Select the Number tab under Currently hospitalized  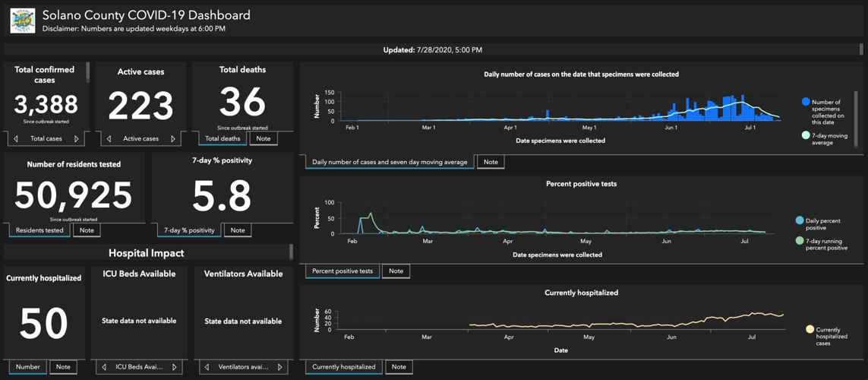point(27,367)
